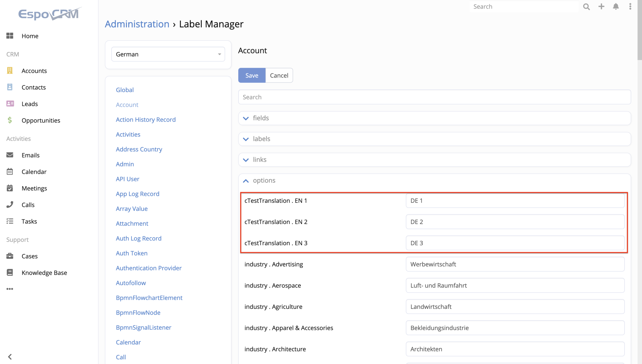
Task: Collapse sidebar with bottom-left arrow
Action: (x=10, y=357)
